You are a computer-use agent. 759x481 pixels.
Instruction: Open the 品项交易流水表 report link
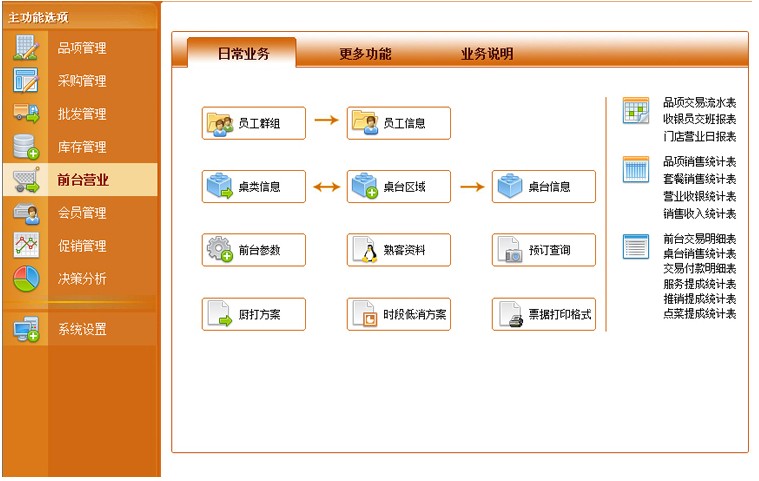[699, 103]
